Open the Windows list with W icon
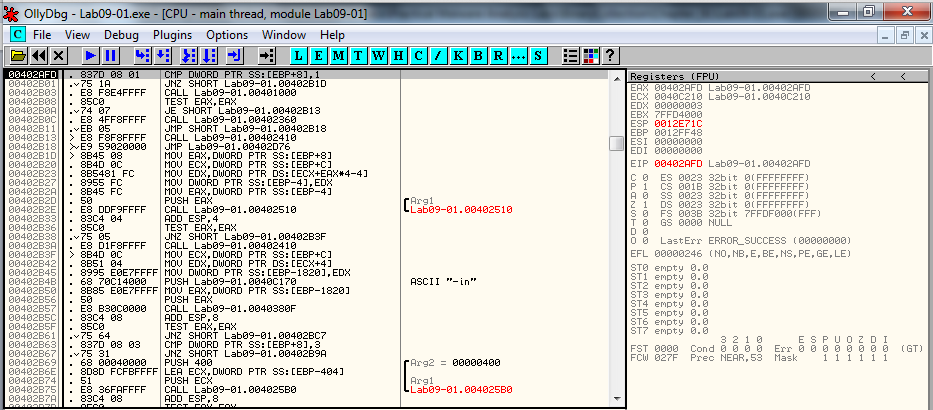 click(x=378, y=56)
